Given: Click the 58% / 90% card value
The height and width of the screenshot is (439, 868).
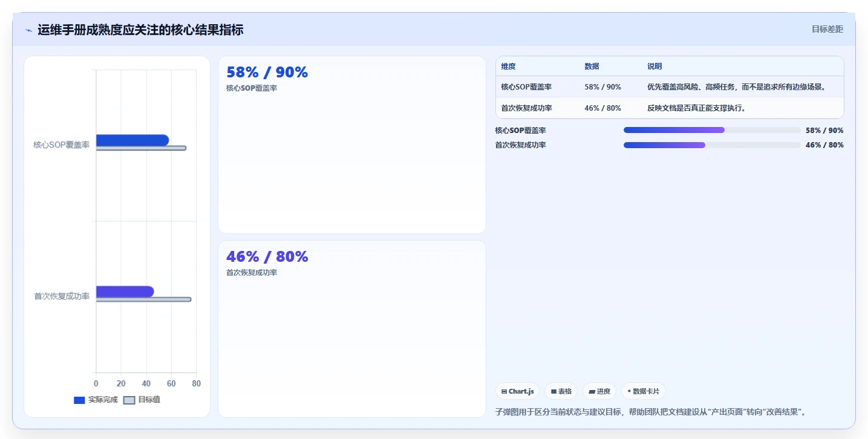Looking at the screenshot, I should (x=267, y=73).
